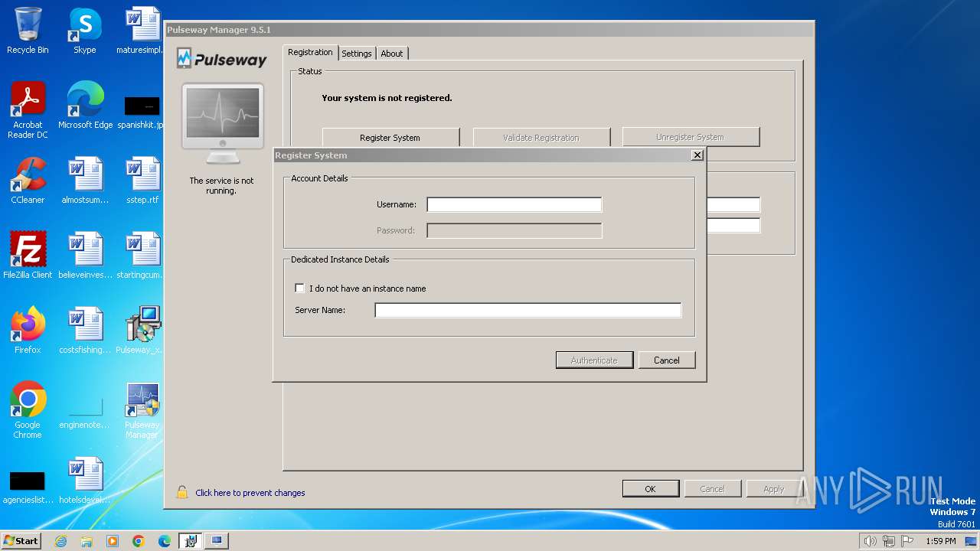Open Windows Media Player taskbar icon
The height and width of the screenshot is (551, 980).
tap(113, 541)
